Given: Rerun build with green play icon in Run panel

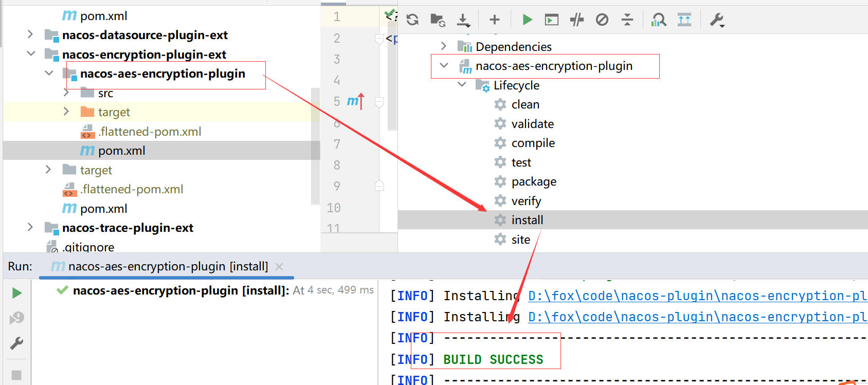Looking at the screenshot, I should click(17, 293).
